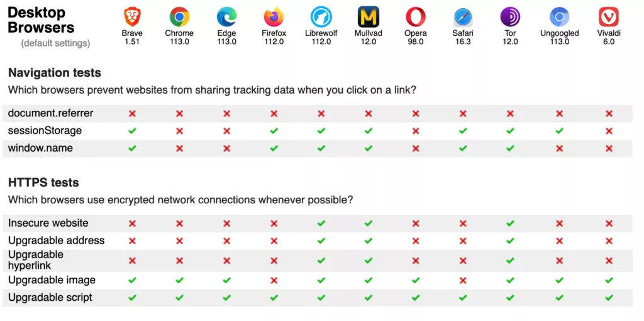The image size is (644, 321).
Task: Click the Tor browser icon
Action: point(510,17)
